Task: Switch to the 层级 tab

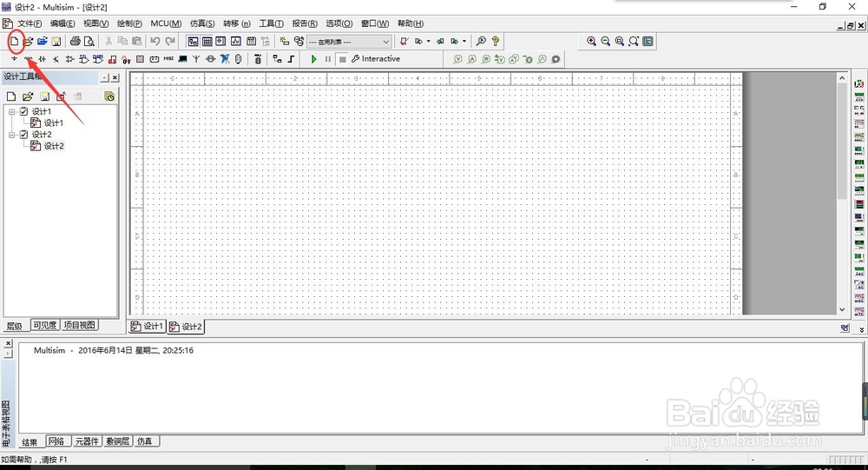Action: click(15, 326)
